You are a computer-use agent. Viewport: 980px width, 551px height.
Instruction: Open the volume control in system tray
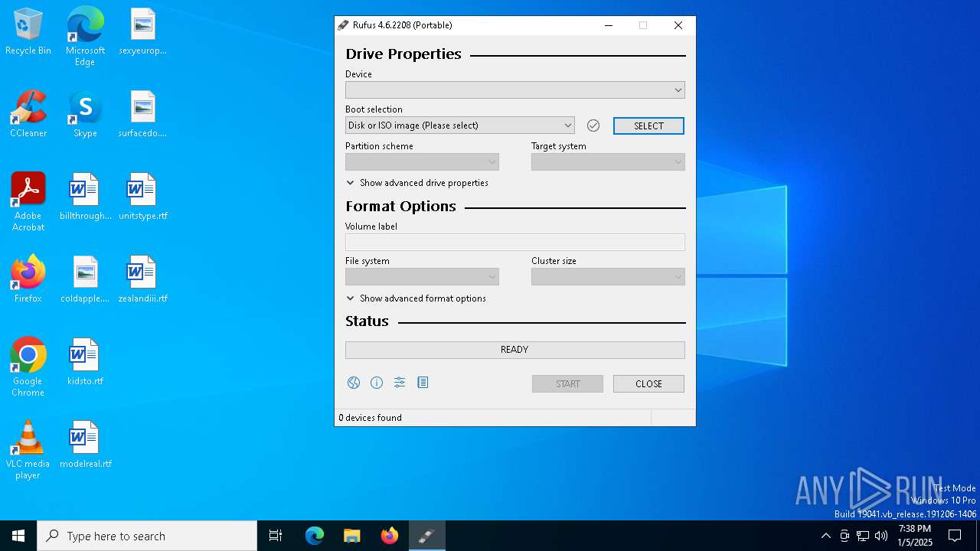[881, 536]
